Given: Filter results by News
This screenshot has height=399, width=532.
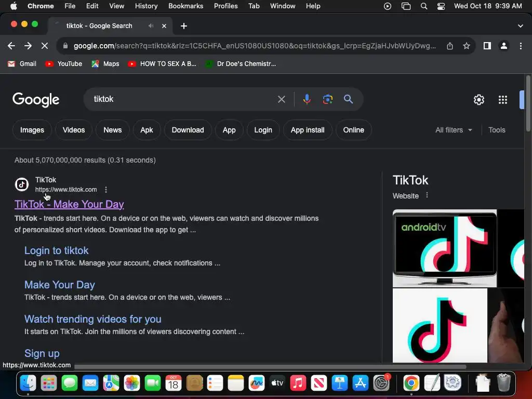Looking at the screenshot, I should (112, 130).
